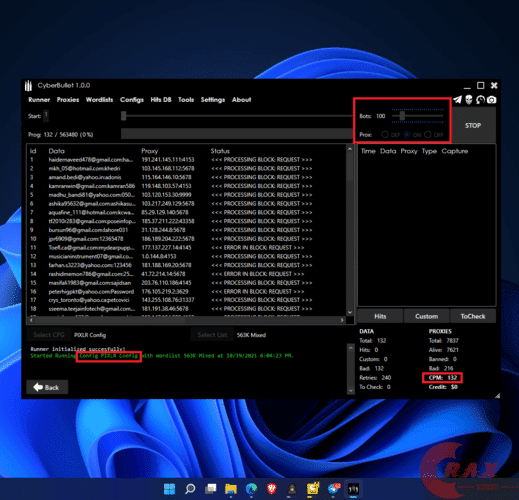Adjust the Bots slider handle
Image resolution: width=519 pixels, height=500 pixels.
402,116
